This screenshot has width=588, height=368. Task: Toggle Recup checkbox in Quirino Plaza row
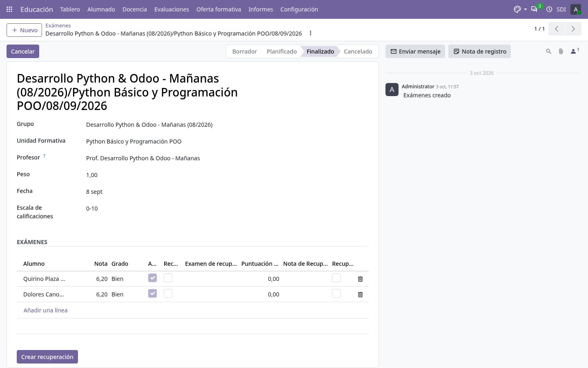(336, 278)
